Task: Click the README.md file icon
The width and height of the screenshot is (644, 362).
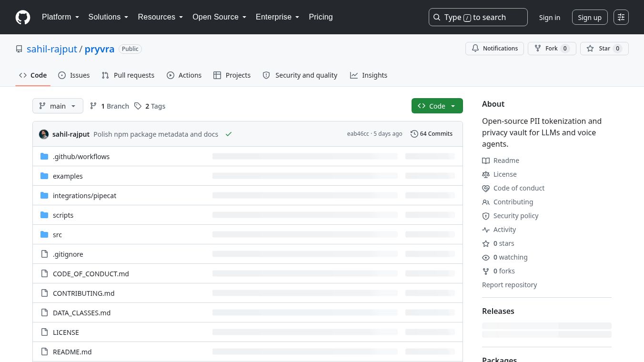Action: tap(44, 352)
